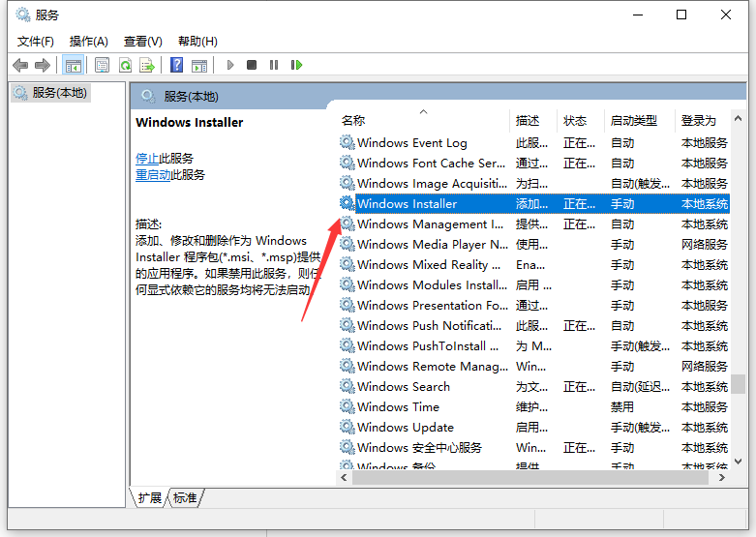Select the Windows Remote Manag... service
Image resolution: width=756 pixels, height=537 pixels.
[433, 367]
